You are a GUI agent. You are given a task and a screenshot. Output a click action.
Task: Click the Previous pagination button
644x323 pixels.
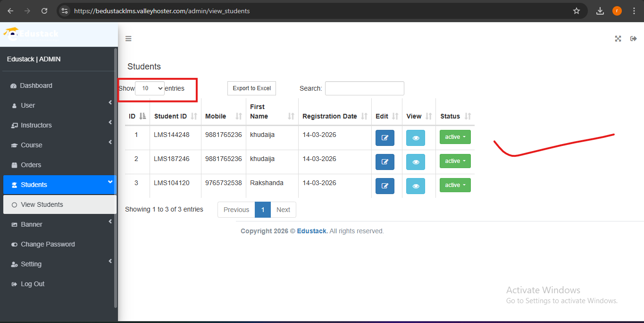236,210
